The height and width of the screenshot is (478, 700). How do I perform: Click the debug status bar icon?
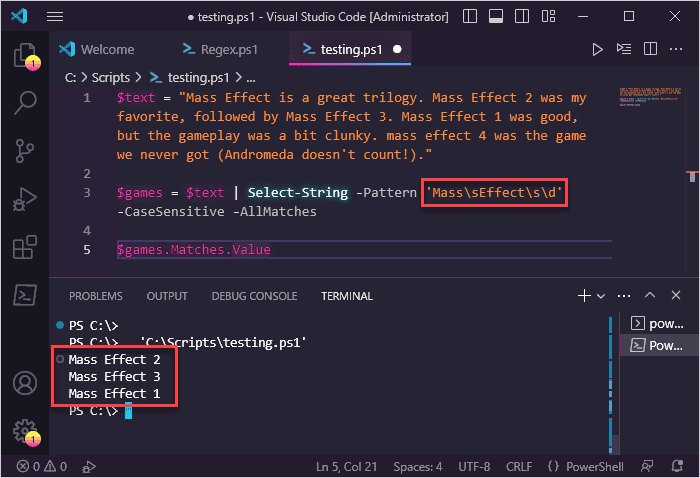89,466
